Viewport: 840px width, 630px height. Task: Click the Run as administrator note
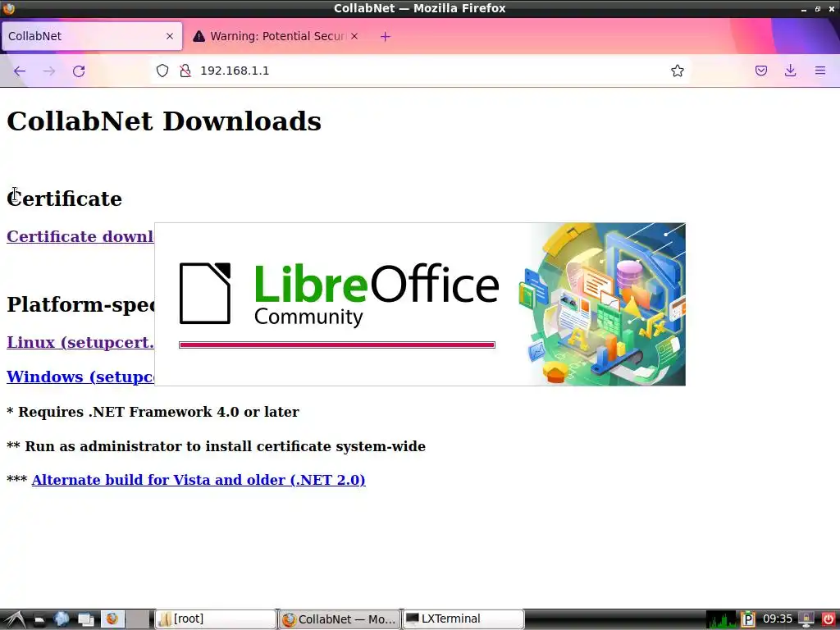click(216, 446)
